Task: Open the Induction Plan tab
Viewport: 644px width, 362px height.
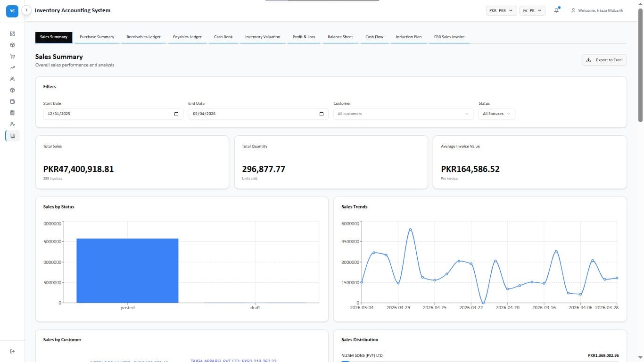Action: point(409,37)
